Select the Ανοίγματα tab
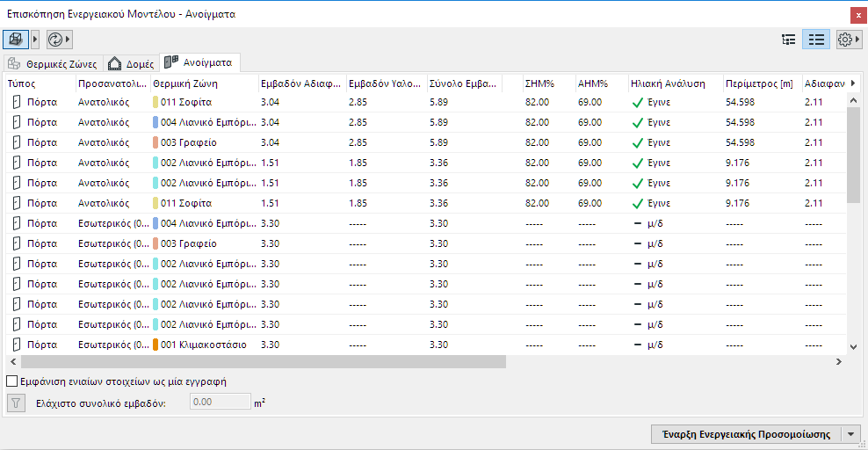The height and width of the screenshot is (450, 868). click(199, 62)
